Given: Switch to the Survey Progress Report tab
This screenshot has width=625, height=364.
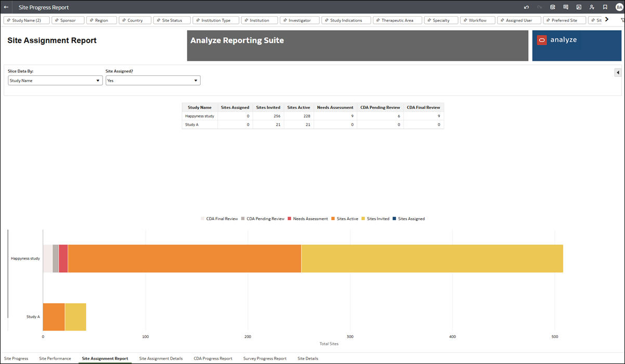Looking at the screenshot, I should [265, 358].
